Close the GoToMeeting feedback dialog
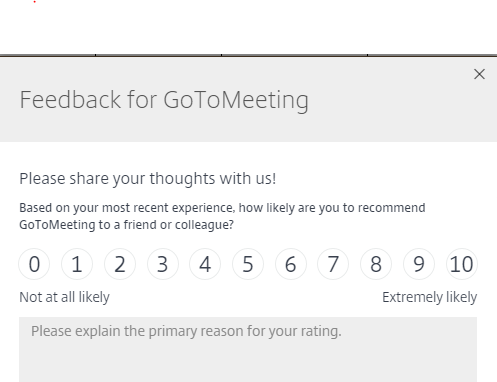This screenshot has width=497, height=382. [x=479, y=74]
